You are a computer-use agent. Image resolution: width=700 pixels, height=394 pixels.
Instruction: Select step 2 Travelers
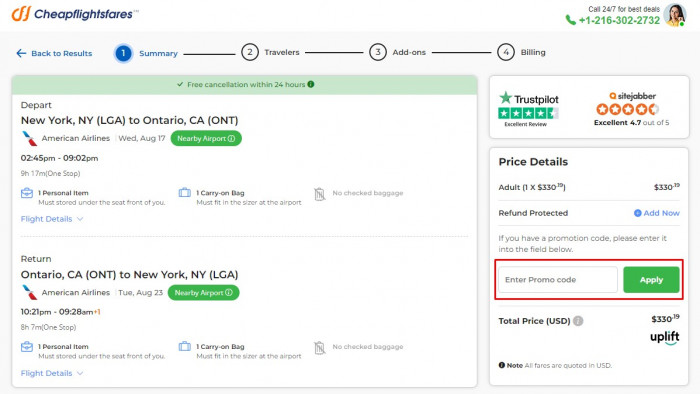[x=271, y=52]
